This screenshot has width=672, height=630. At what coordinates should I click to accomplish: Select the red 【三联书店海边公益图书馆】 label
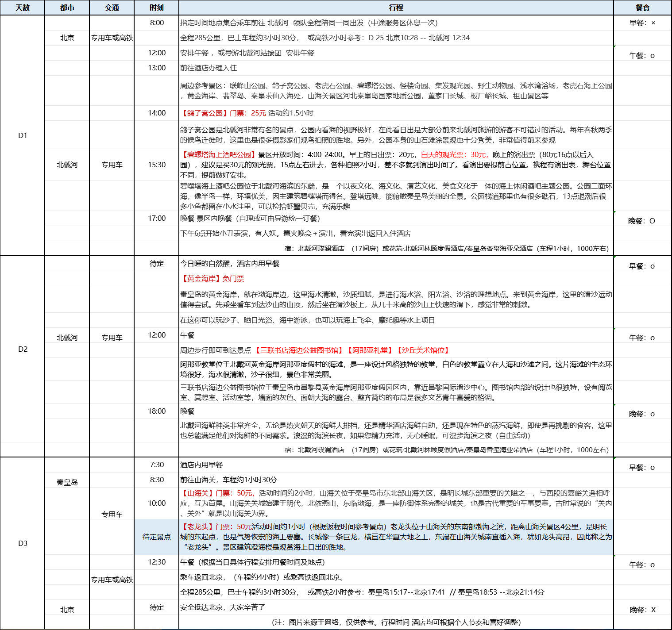299,350
